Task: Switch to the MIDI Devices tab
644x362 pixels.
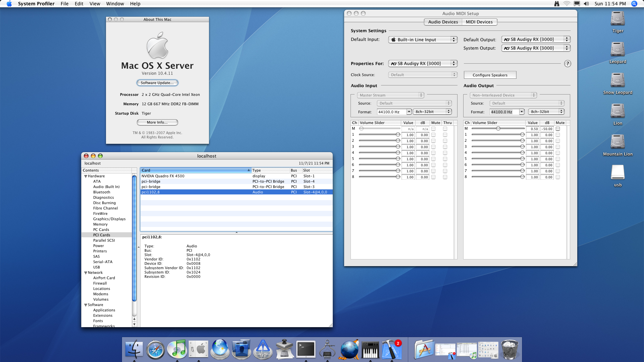Action: pos(479,22)
